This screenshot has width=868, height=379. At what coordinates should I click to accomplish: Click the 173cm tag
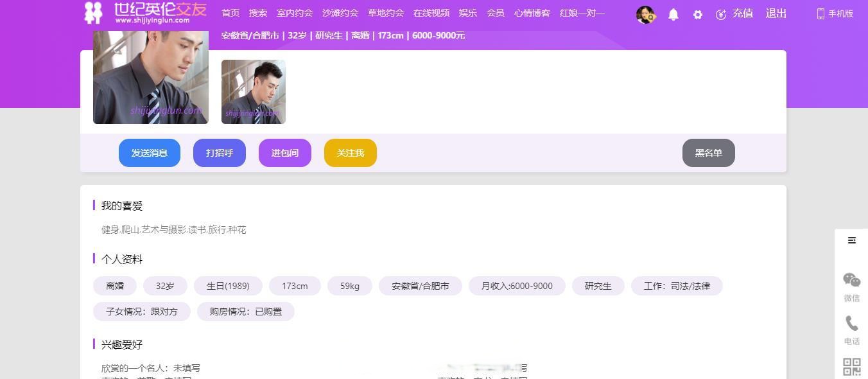295,286
